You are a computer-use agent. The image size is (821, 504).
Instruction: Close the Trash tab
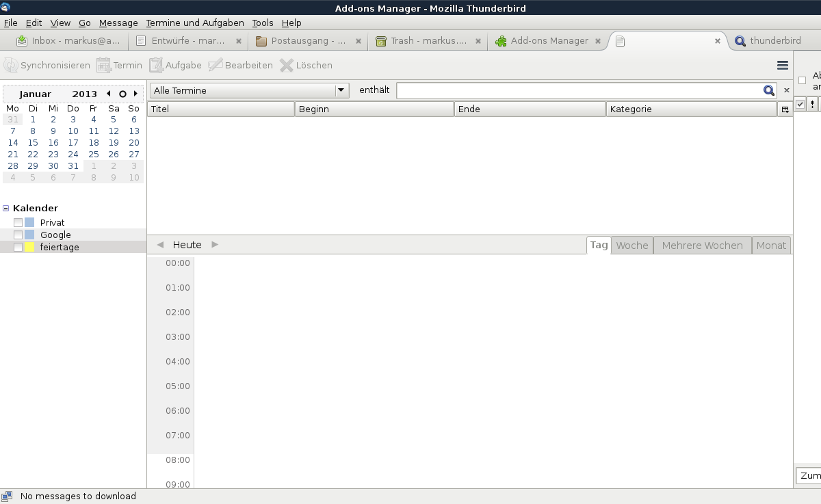point(478,41)
